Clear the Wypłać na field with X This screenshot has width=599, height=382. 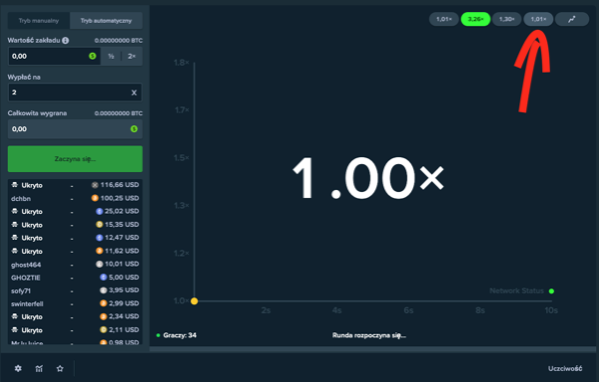click(134, 92)
